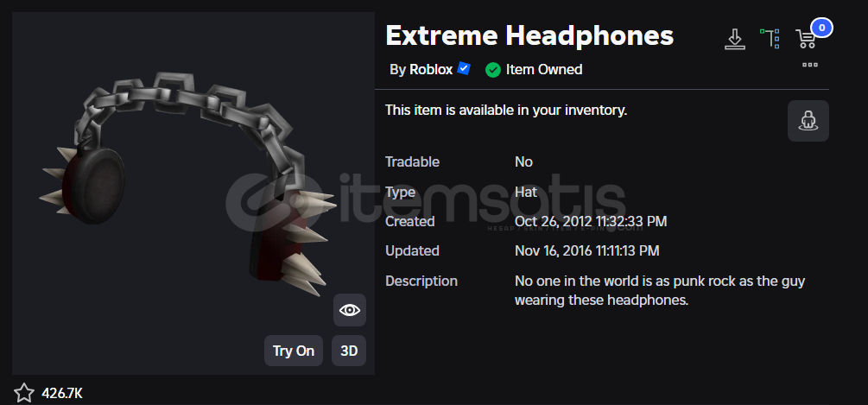
Task: Switch preview to 3D view
Action: click(349, 351)
